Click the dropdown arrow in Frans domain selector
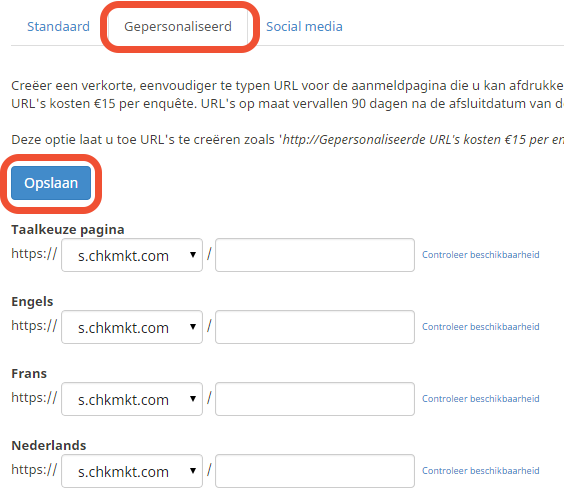Viewport: 564px width, 497px height. [x=193, y=398]
